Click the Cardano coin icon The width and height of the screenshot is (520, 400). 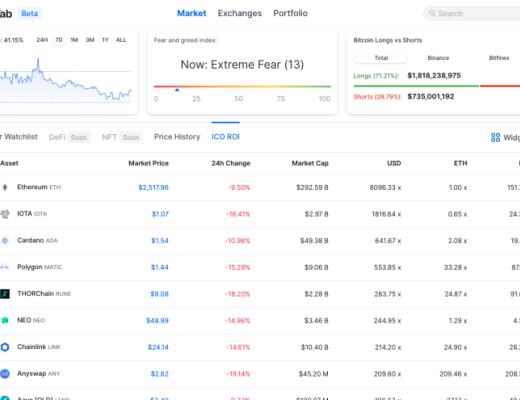click(5, 240)
